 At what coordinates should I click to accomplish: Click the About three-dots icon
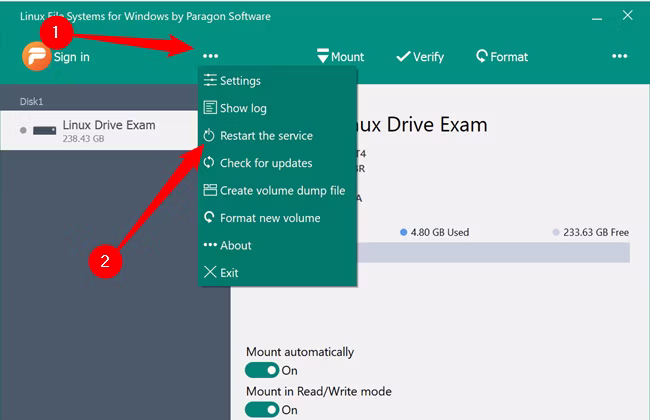point(210,245)
